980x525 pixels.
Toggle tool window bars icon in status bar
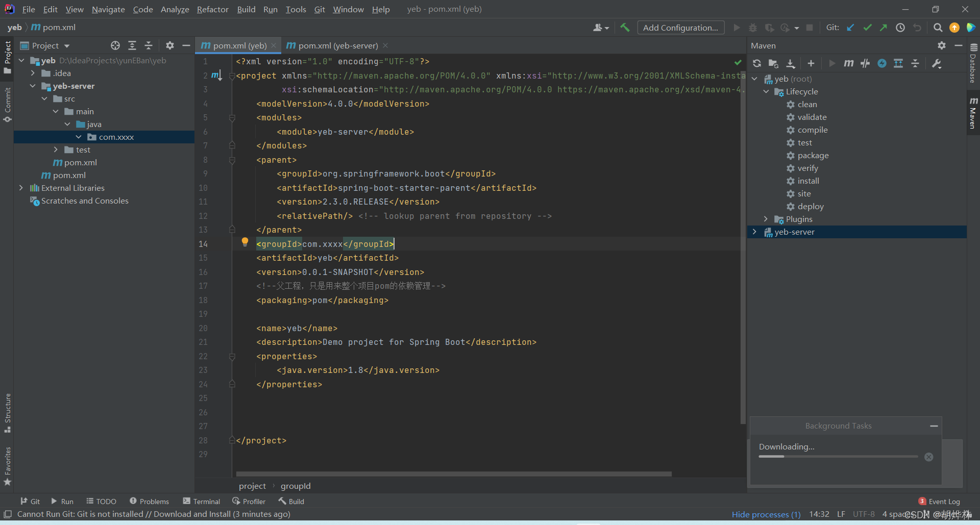pyautogui.click(x=8, y=514)
